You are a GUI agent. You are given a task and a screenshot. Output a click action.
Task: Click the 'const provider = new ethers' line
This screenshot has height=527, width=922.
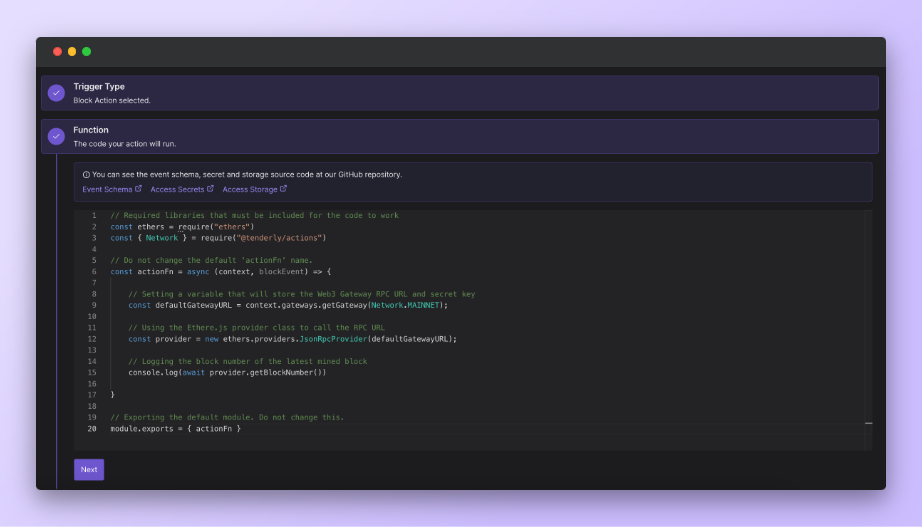[293, 339]
